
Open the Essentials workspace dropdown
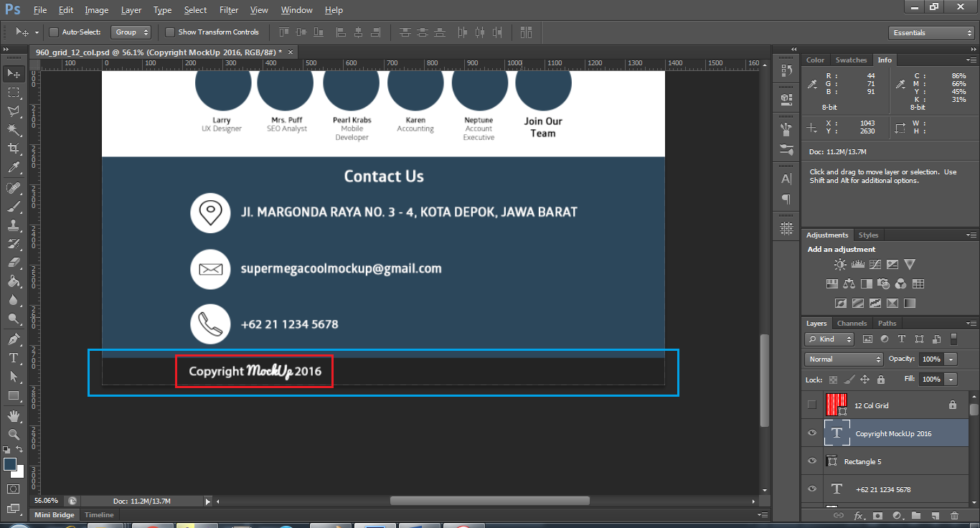[x=930, y=32]
